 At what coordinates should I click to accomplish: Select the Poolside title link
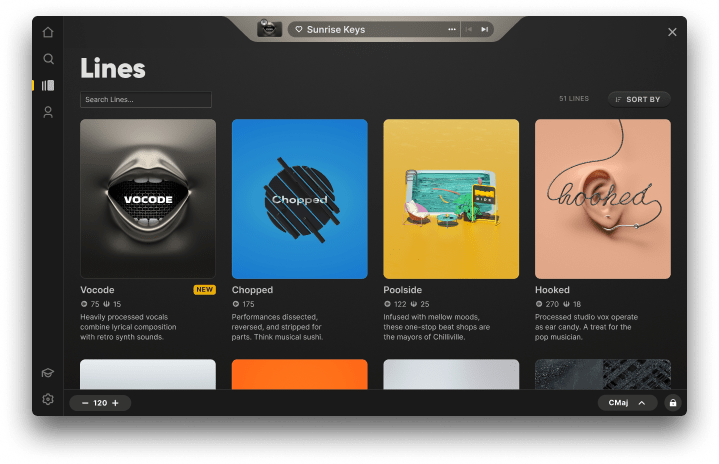click(x=403, y=290)
